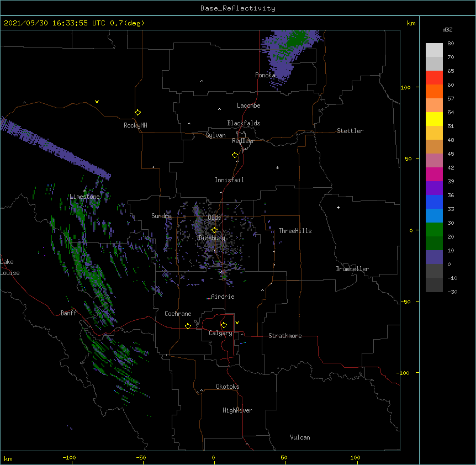
Task: Click the yellow marker south of Cochrane
Action: click(188, 326)
